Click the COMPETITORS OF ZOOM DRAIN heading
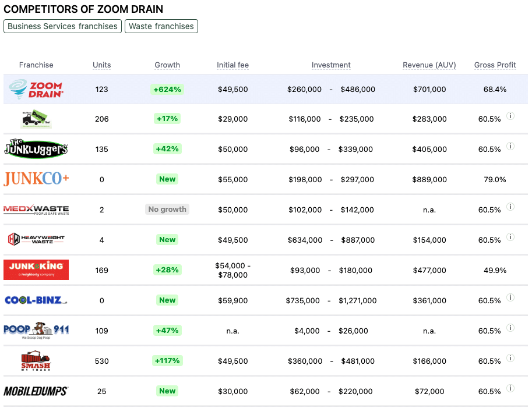Viewport: 532px width, 415px height. (83, 9)
